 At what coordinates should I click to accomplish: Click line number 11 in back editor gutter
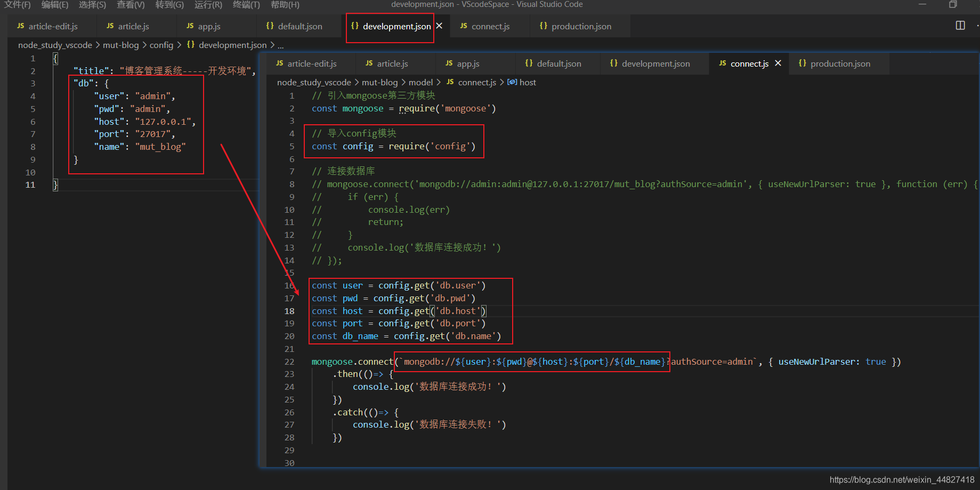click(x=30, y=185)
